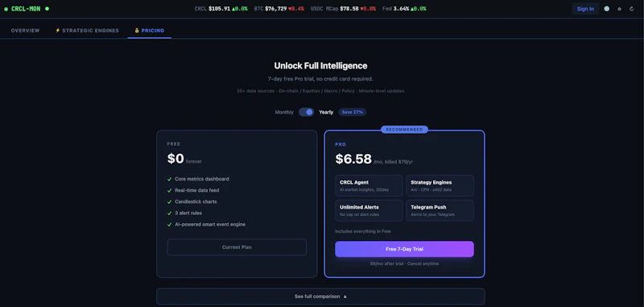
Task: Click the green status dot after CRCL-MON
Action: 47,9
